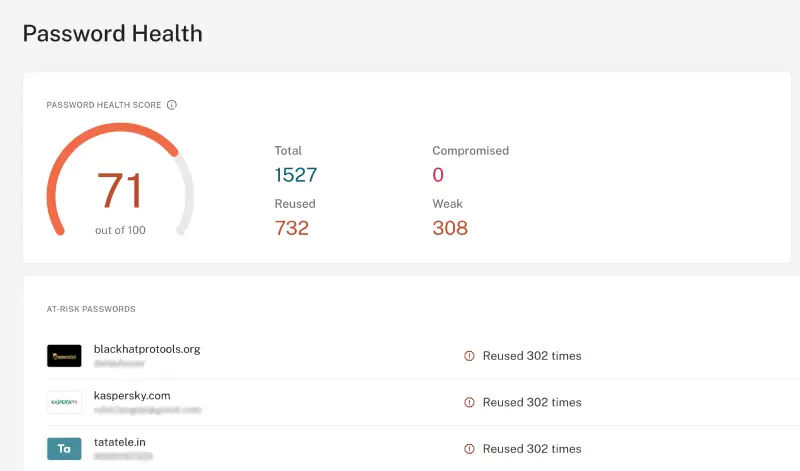Click the blackhatprotools.org site logo

64,356
